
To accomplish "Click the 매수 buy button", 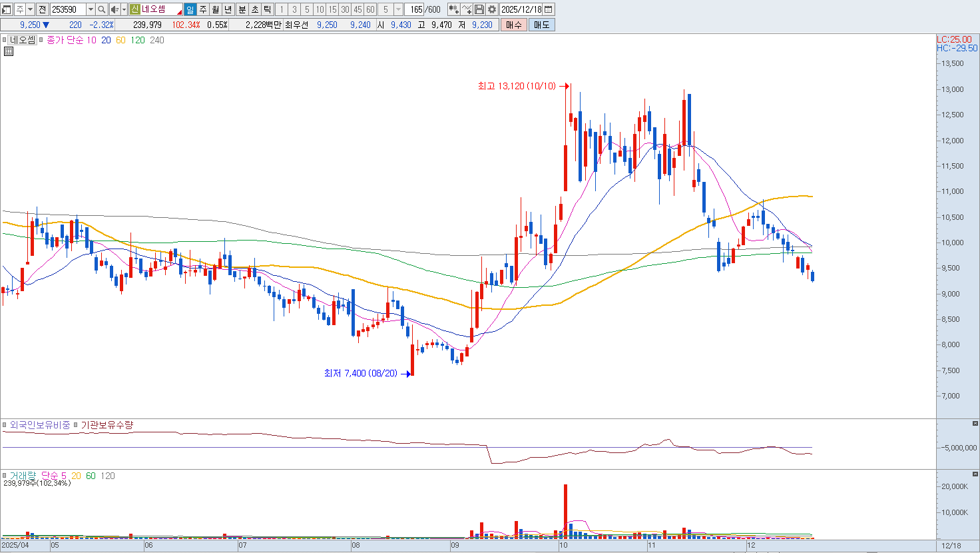I will coord(513,25).
